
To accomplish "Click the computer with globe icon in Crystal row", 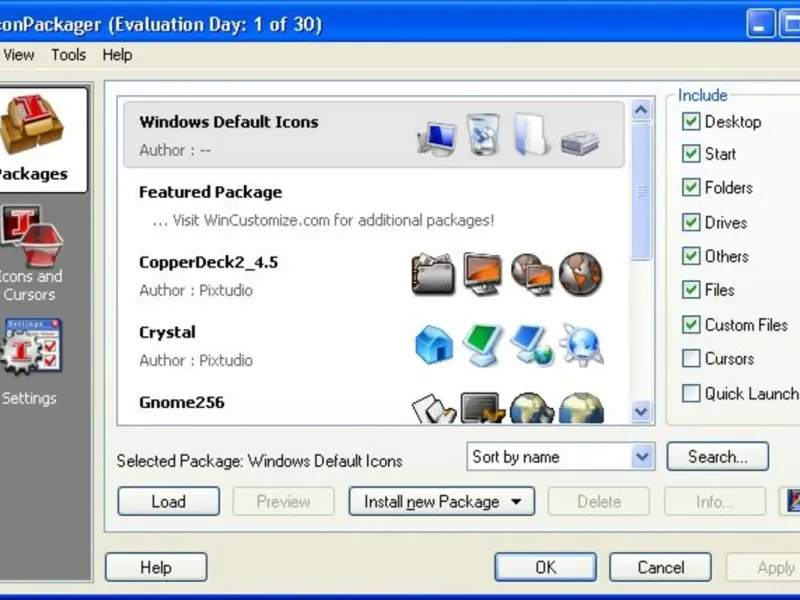I will click(x=532, y=345).
